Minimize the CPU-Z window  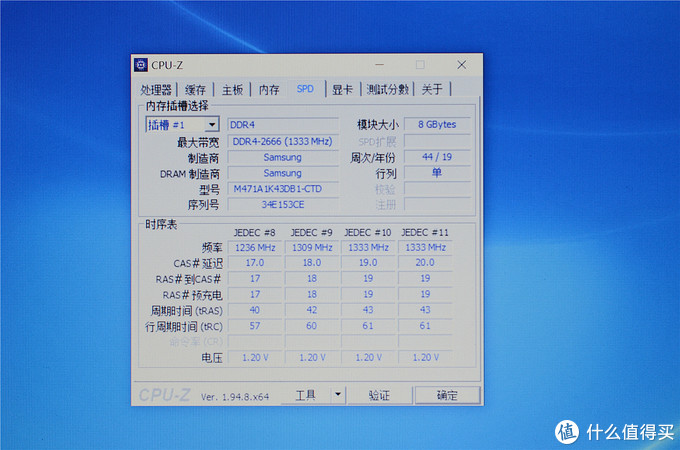tap(379, 65)
